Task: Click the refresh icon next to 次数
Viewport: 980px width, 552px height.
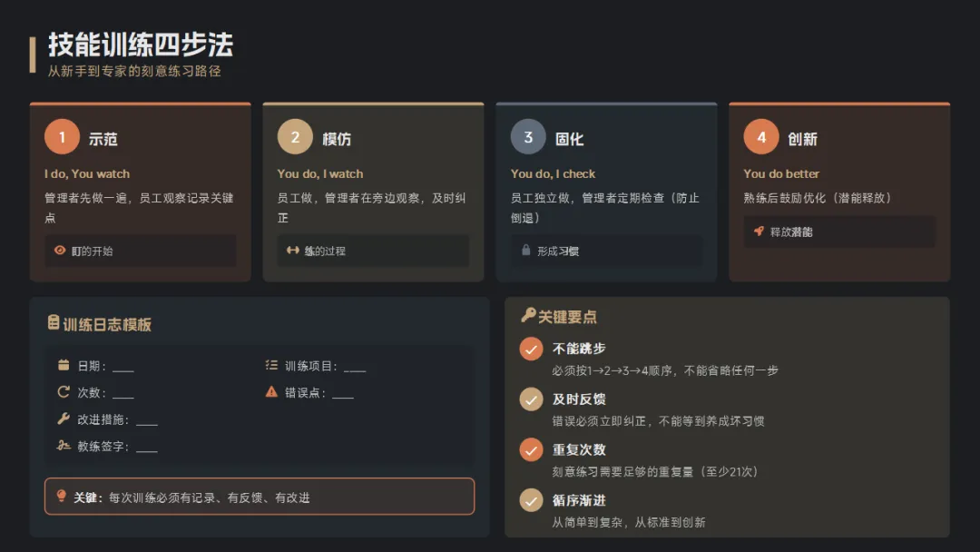Action: pyautogui.click(x=64, y=392)
